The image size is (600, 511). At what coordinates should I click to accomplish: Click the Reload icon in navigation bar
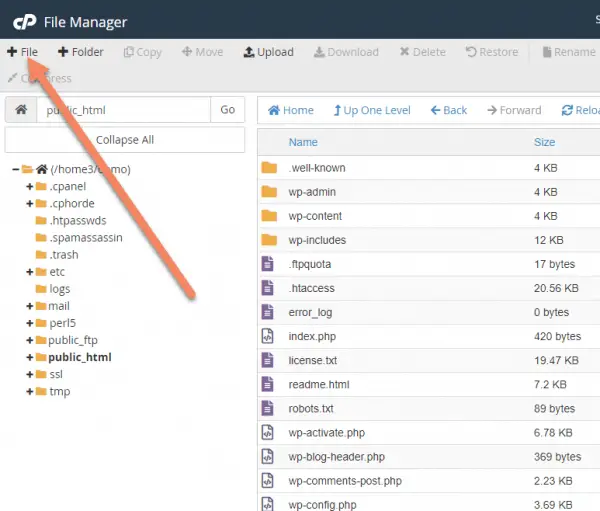(x=567, y=110)
